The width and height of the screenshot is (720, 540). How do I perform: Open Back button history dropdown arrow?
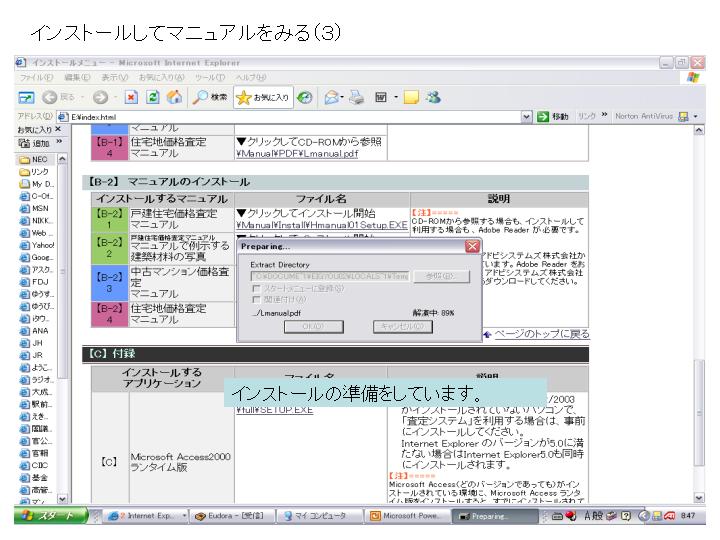tap(83, 97)
